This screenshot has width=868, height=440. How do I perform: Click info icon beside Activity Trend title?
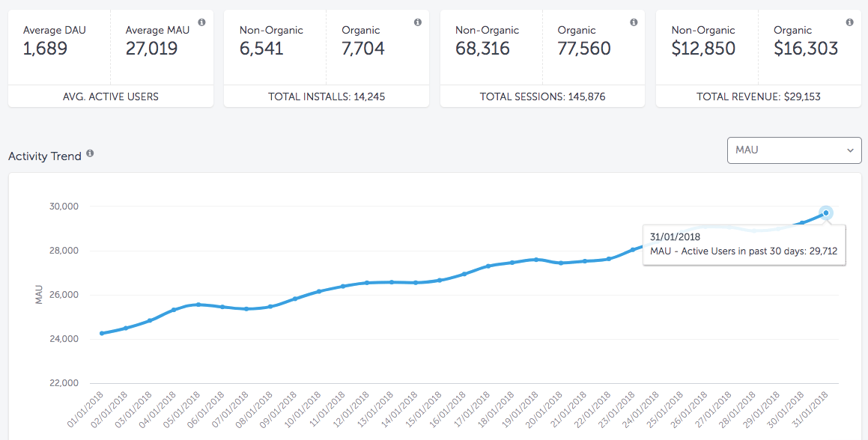coord(90,153)
